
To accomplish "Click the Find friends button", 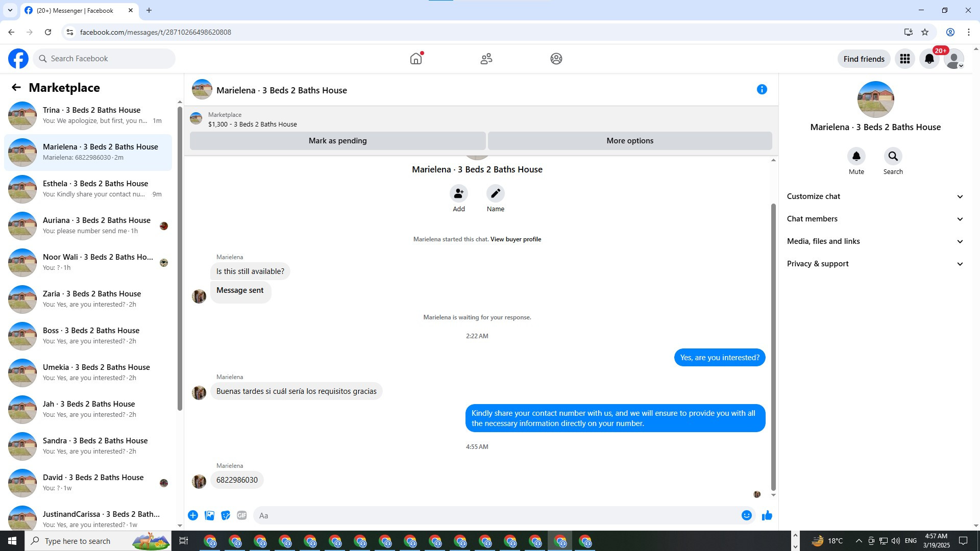I will click(x=864, y=59).
